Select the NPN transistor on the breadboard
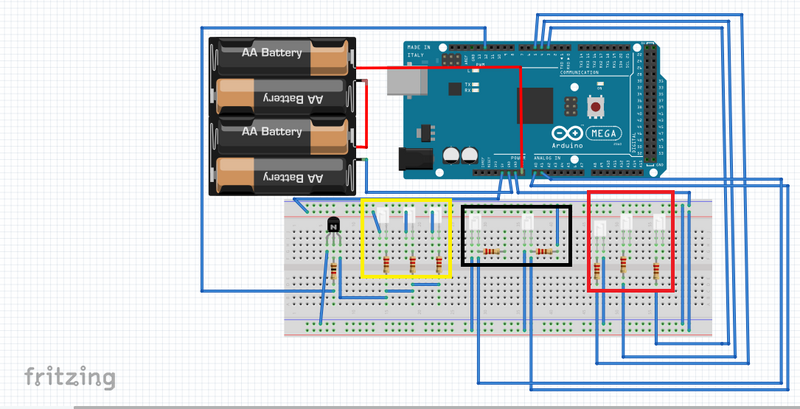Image resolution: width=800 pixels, height=409 pixels. pos(332,229)
